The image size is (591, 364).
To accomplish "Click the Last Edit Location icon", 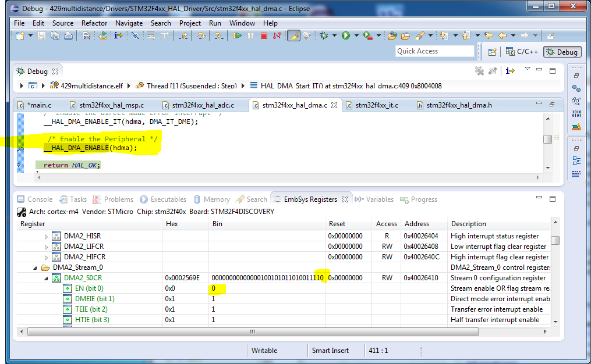I will pos(489,35).
